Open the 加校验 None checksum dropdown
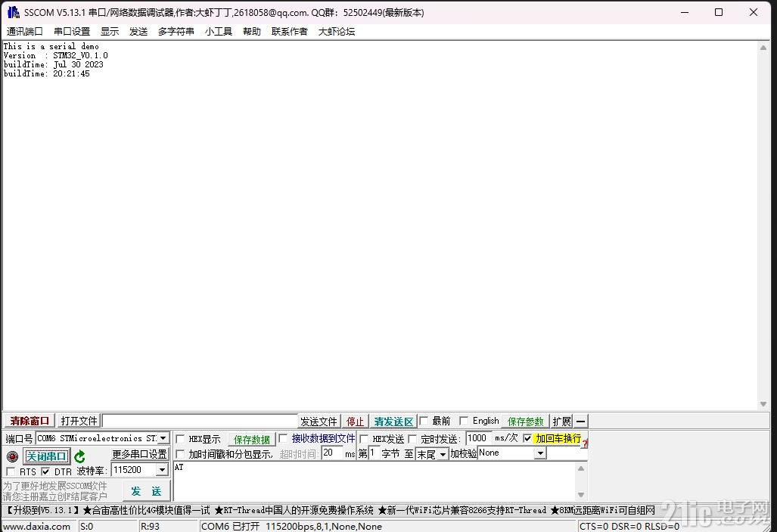The width and height of the screenshot is (777, 532). pos(541,453)
